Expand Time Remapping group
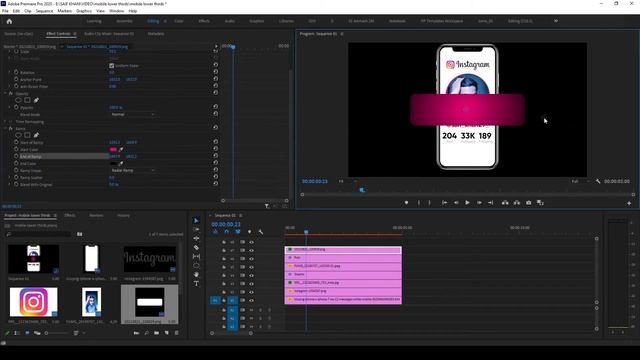Image resolution: width=640 pixels, height=360 pixels. click(x=5, y=122)
